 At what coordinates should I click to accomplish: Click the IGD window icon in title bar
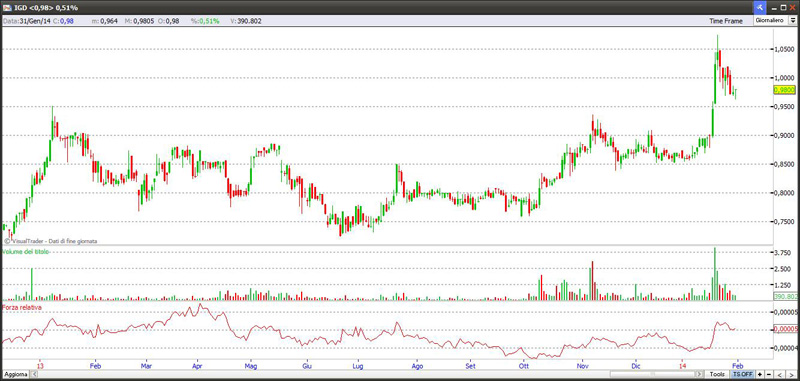(7, 8)
